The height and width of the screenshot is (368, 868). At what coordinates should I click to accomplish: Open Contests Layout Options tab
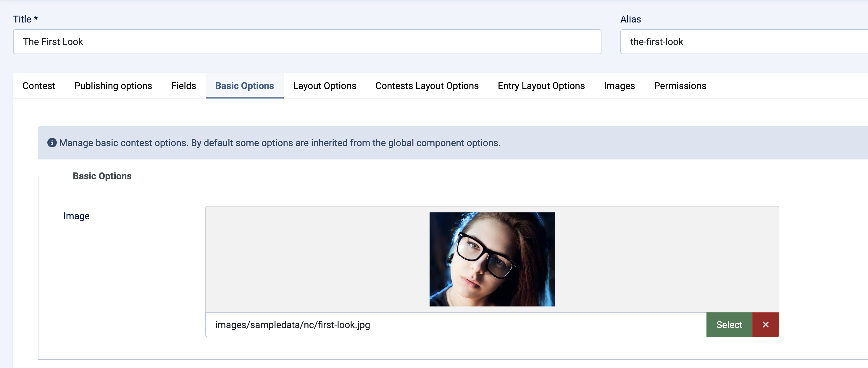(427, 86)
